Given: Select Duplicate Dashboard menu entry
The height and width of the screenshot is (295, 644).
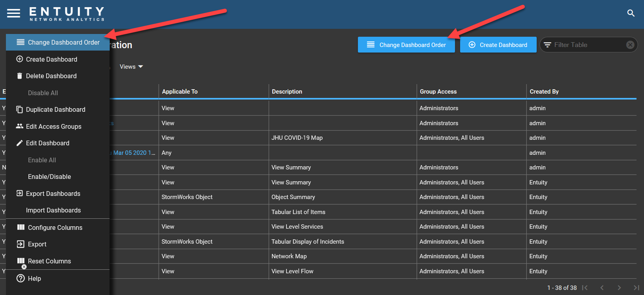Looking at the screenshot, I should [58, 109].
